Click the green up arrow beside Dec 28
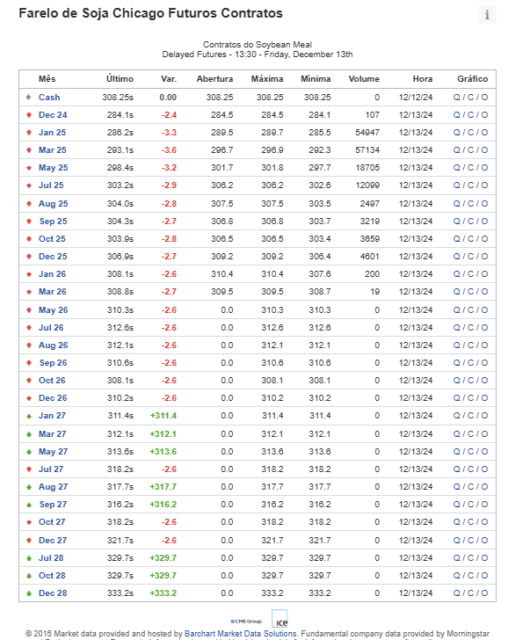 pos(29,593)
